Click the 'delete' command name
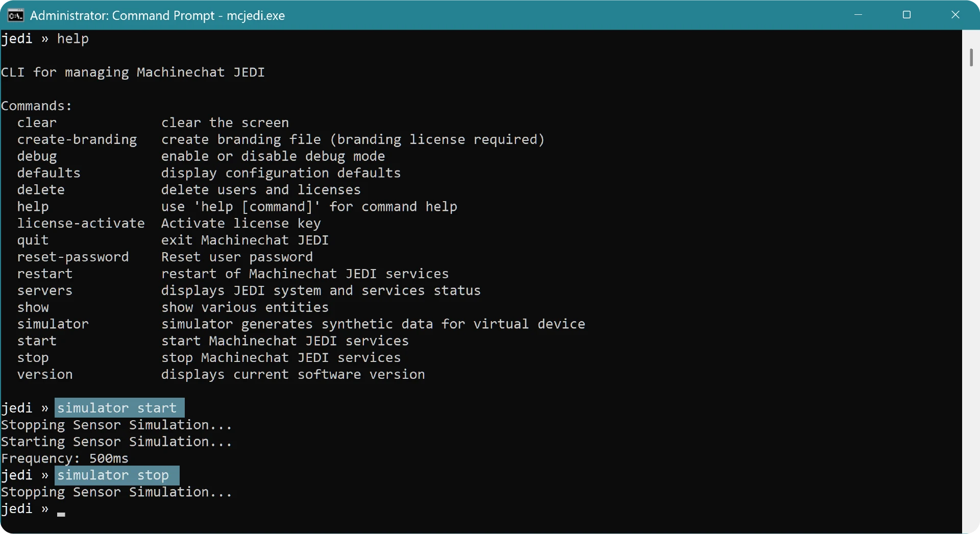The height and width of the screenshot is (534, 980). tap(41, 190)
